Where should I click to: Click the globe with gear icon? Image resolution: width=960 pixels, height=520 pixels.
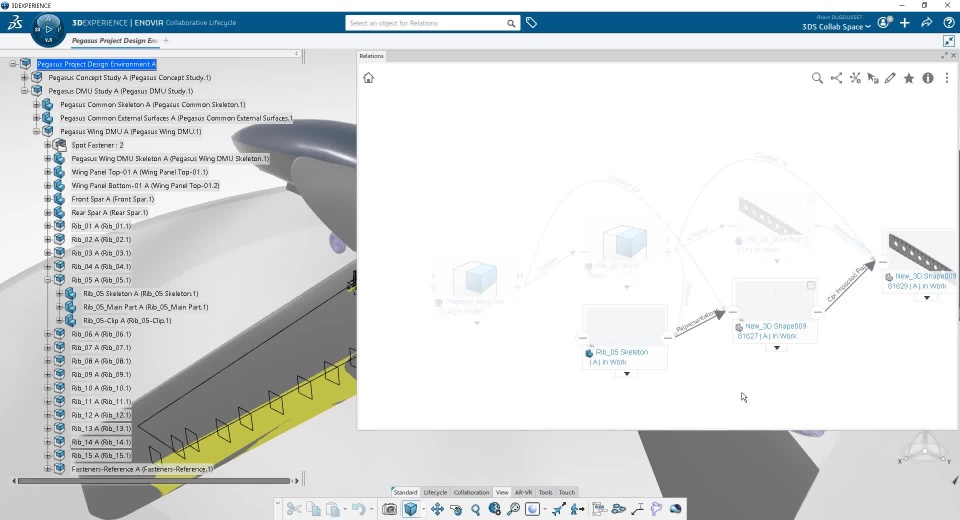(495, 509)
